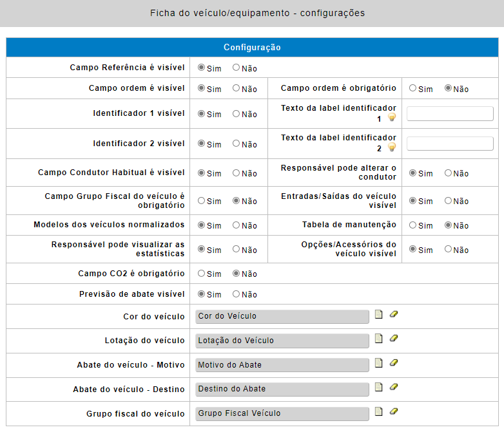Clear Lotação do veículo with the eraser icon
Screen dimensions: 504x432
[394, 339]
